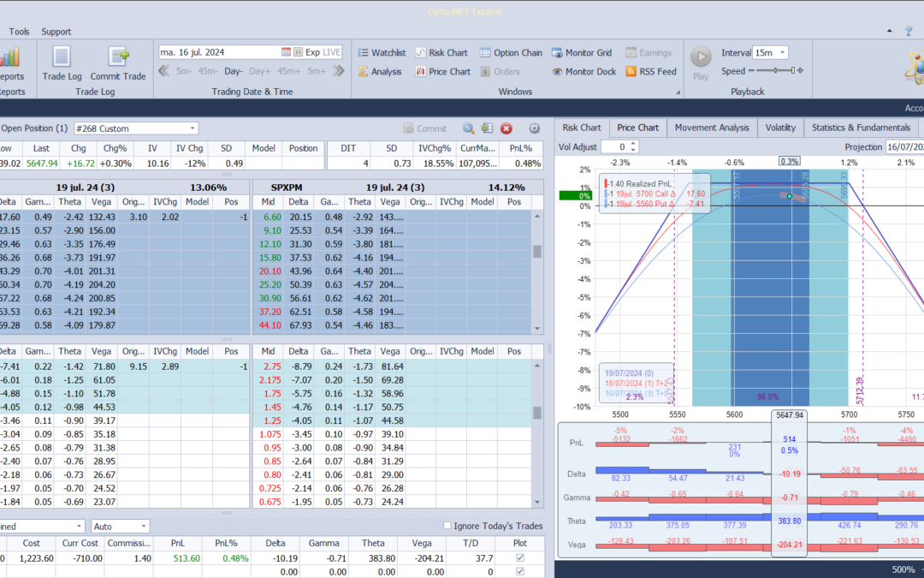Open the Analysis window
Image resolution: width=924 pixels, height=578 pixels.
tap(380, 71)
